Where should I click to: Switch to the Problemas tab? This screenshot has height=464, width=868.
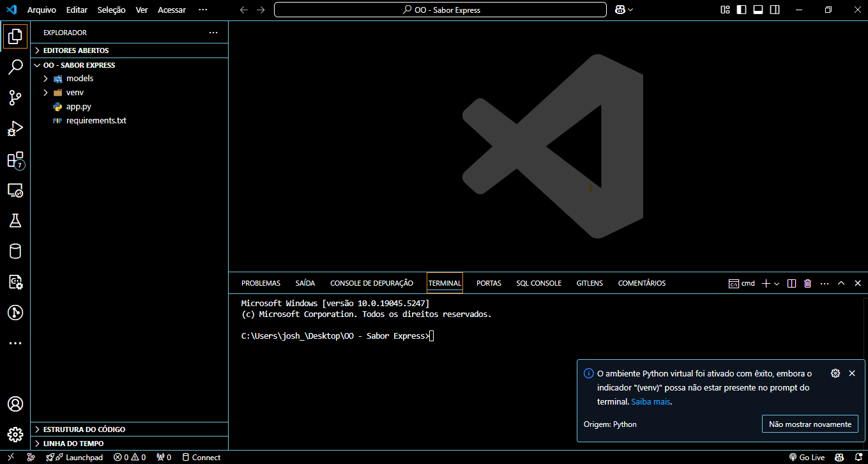click(261, 283)
